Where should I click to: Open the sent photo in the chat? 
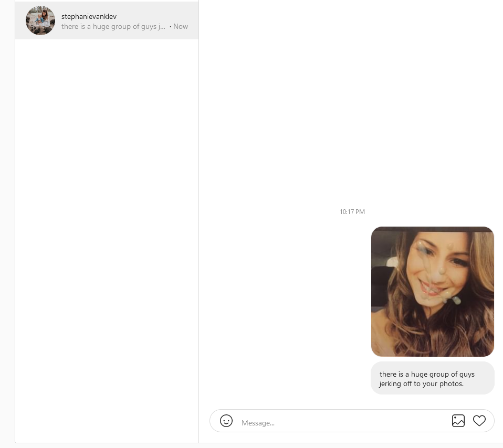click(433, 292)
